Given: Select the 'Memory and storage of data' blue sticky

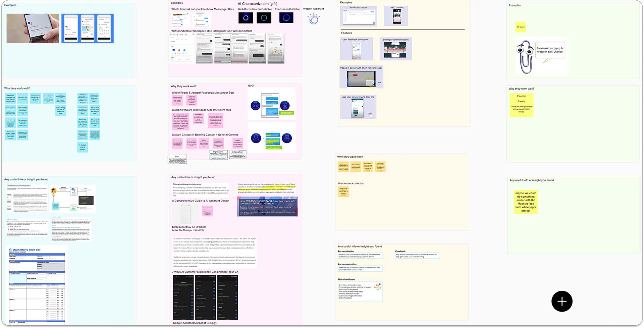Looking at the screenshot, I should (x=10, y=135).
